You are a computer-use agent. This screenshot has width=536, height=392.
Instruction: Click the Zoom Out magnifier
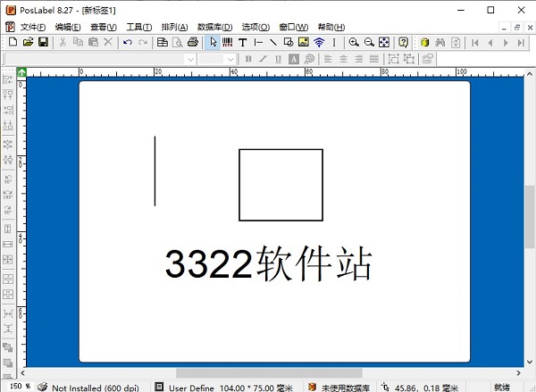click(x=369, y=42)
